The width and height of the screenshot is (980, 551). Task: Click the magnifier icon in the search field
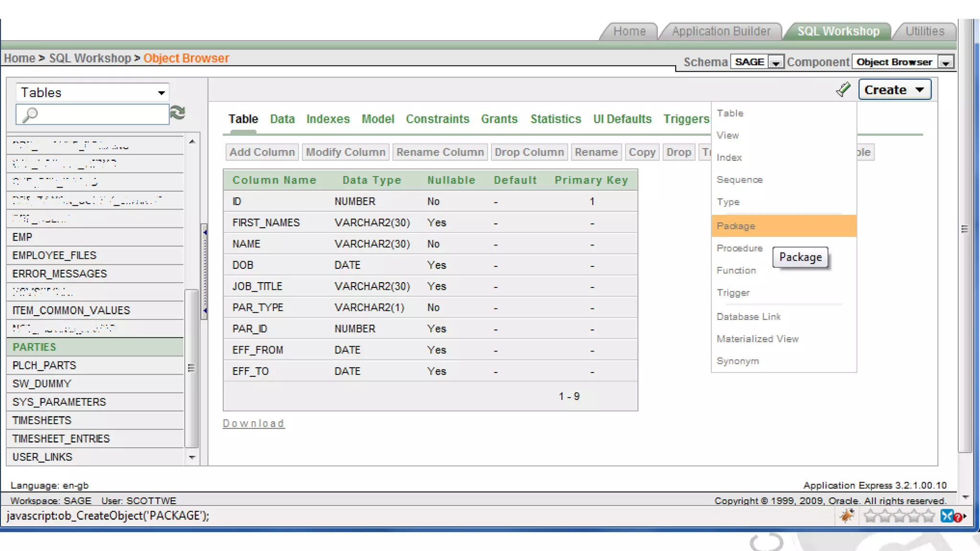pyautogui.click(x=30, y=115)
